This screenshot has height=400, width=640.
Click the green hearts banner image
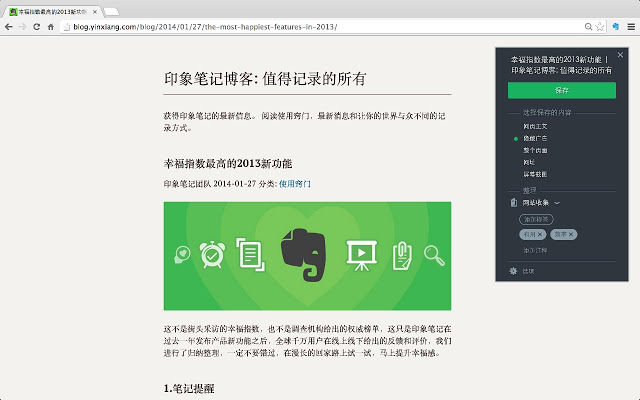(x=307, y=256)
